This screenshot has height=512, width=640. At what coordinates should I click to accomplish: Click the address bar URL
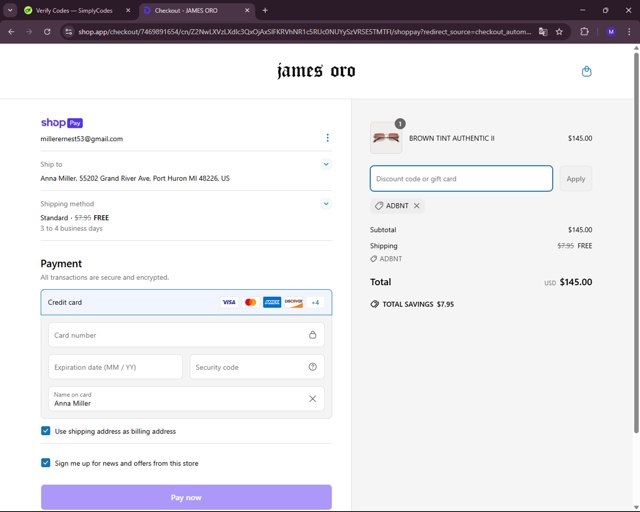[304, 32]
